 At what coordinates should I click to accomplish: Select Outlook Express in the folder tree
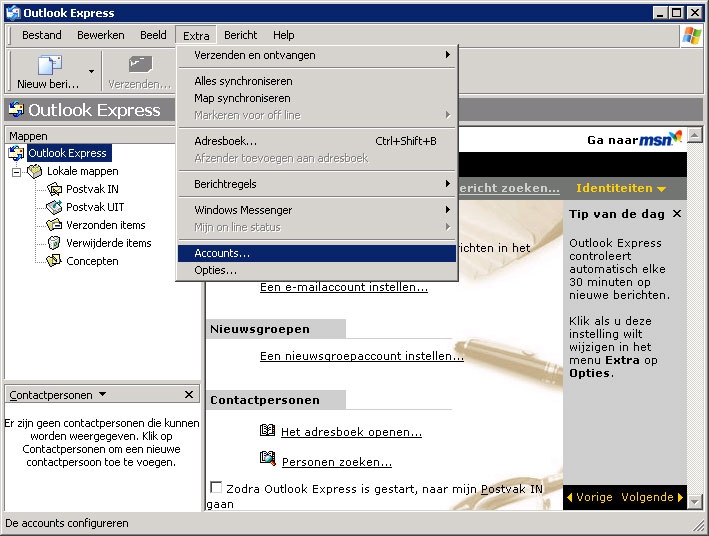67,153
